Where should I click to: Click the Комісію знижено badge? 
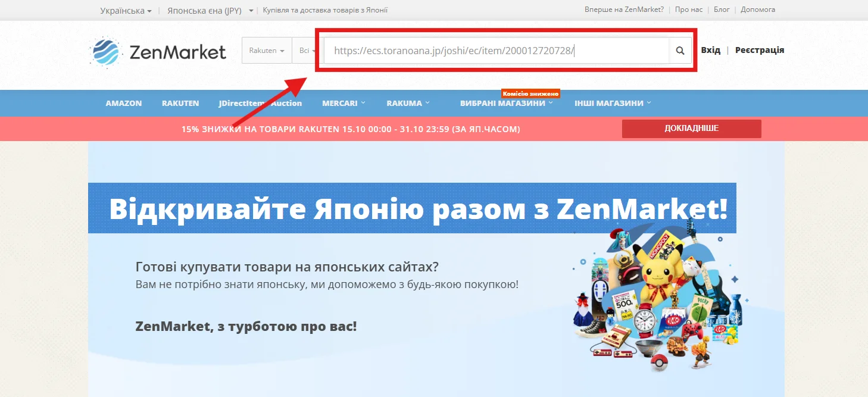click(x=530, y=93)
